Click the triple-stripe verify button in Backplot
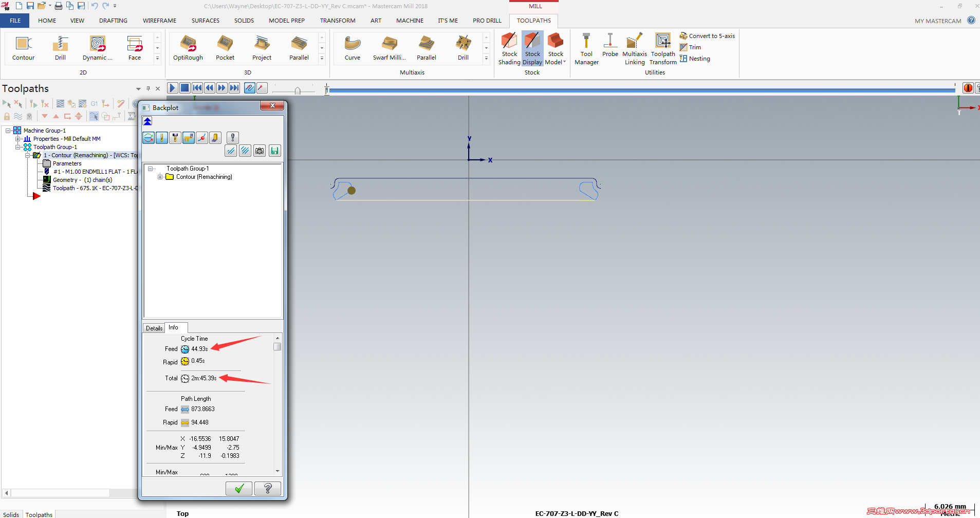The image size is (980, 518). [245, 151]
